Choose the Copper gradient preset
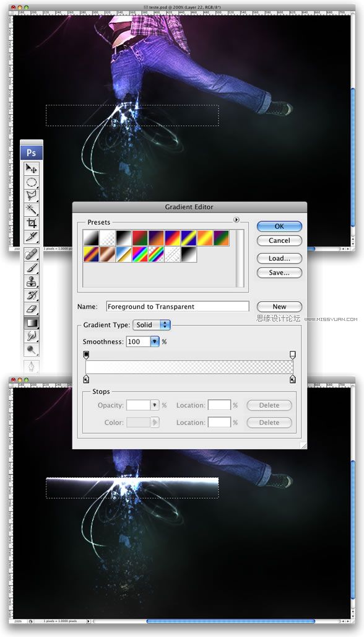 click(107, 254)
